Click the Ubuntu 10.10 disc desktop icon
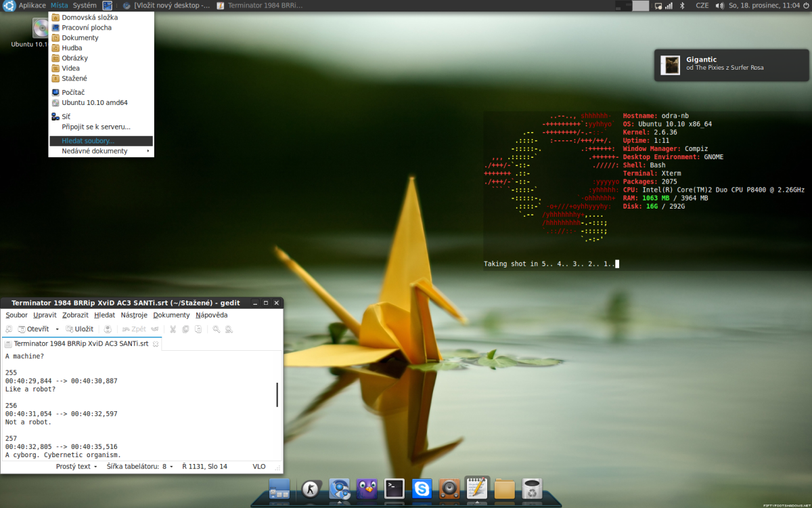 [40, 28]
